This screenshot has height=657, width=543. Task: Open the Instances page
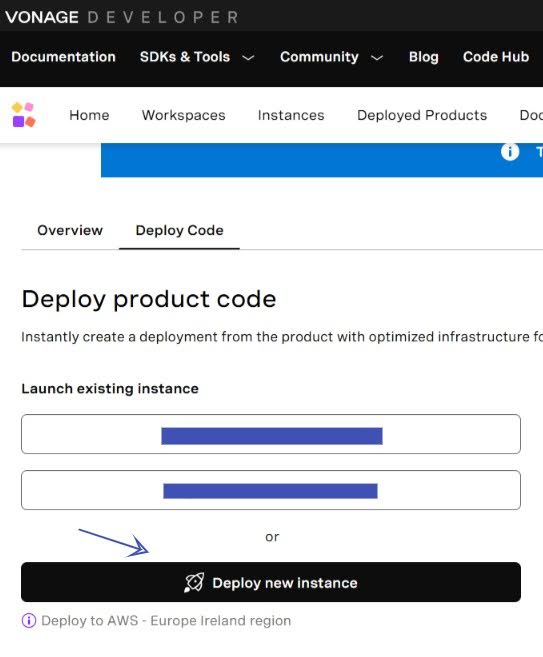click(291, 115)
